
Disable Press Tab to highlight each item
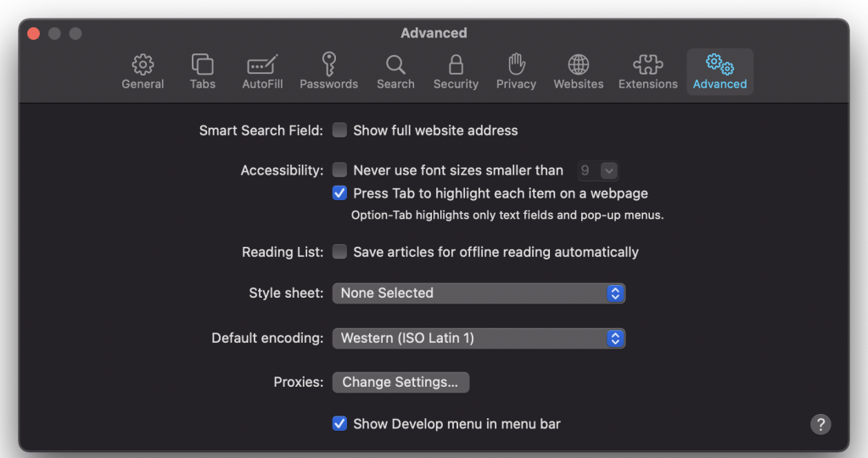pos(340,193)
